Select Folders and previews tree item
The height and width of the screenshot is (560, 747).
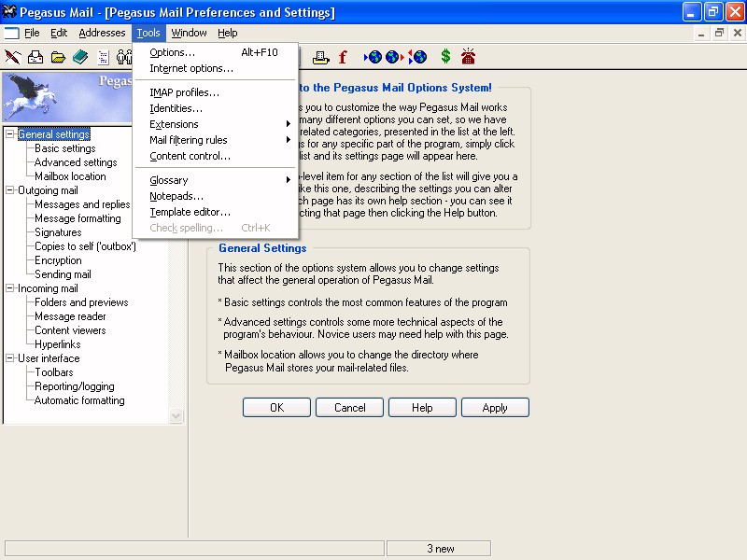pos(81,302)
